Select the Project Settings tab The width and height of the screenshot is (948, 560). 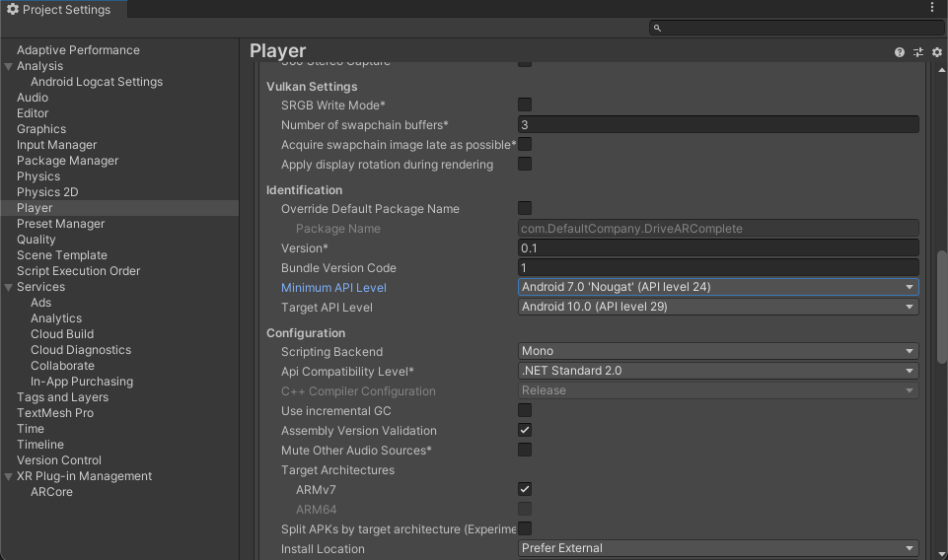point(63,9)
